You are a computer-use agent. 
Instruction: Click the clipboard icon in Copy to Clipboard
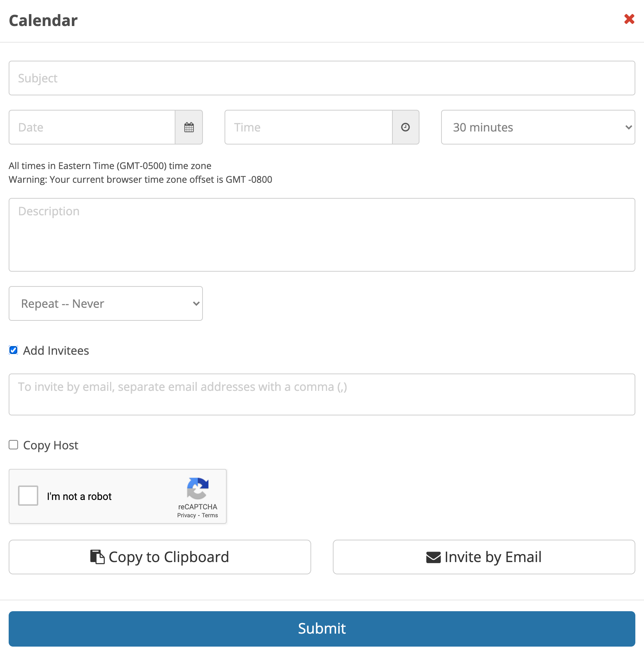(97, 557)
